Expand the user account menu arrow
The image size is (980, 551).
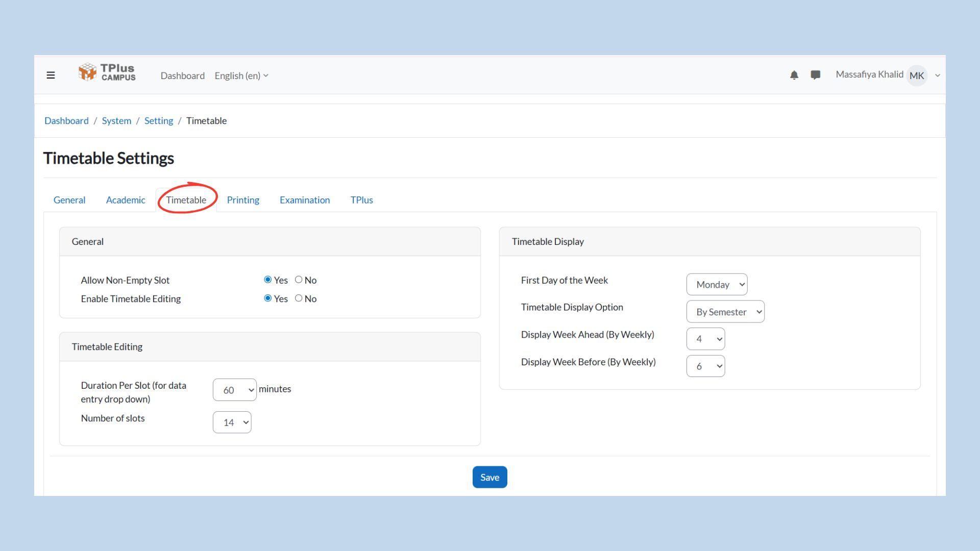pos(938,76)
